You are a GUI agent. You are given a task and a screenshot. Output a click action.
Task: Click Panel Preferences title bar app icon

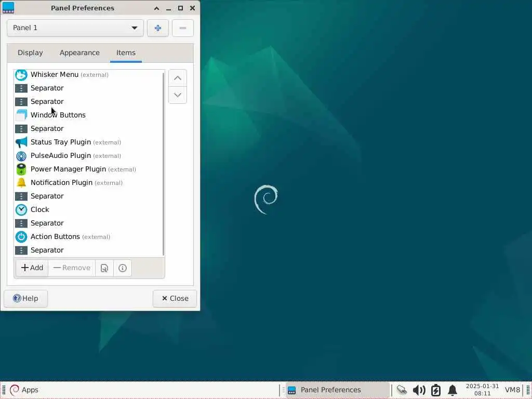8,8
